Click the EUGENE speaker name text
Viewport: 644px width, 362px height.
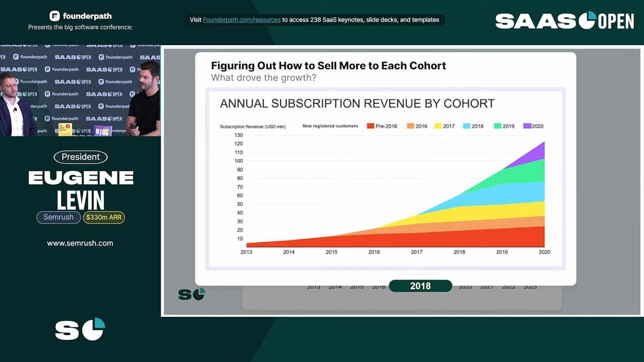(80, 178)
